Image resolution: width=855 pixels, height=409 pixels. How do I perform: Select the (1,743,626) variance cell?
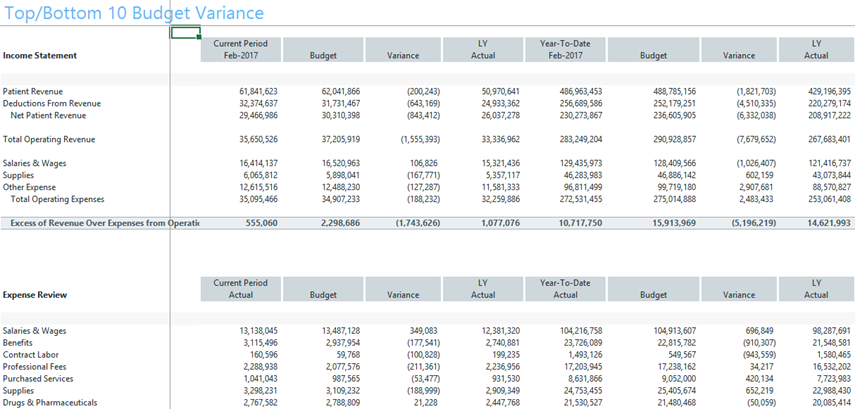[411, 222]
